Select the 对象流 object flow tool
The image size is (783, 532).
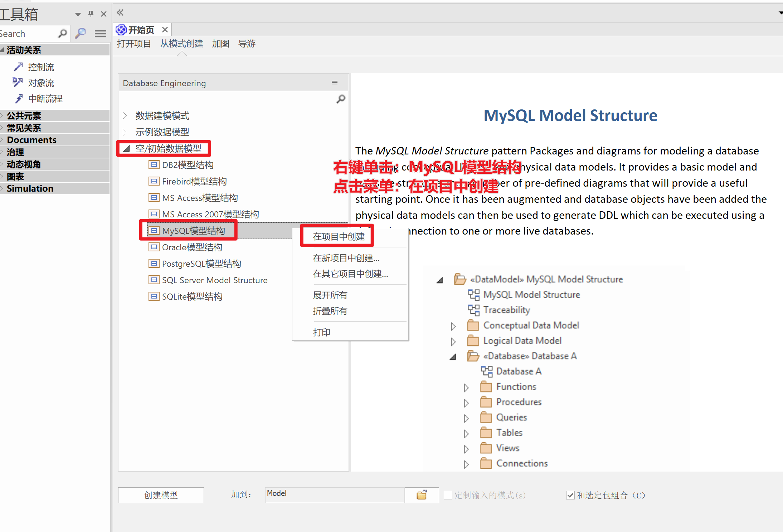tap(34, 83)
